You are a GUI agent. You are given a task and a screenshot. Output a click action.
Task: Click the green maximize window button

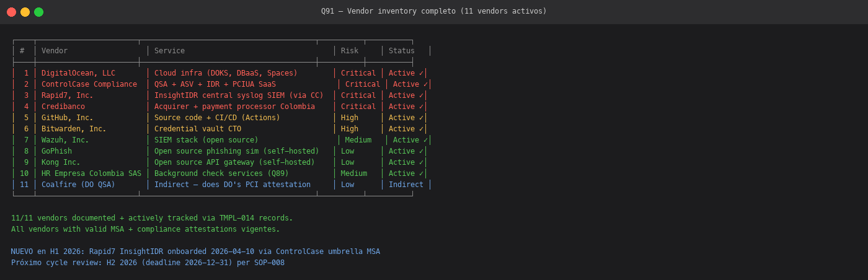38,12
